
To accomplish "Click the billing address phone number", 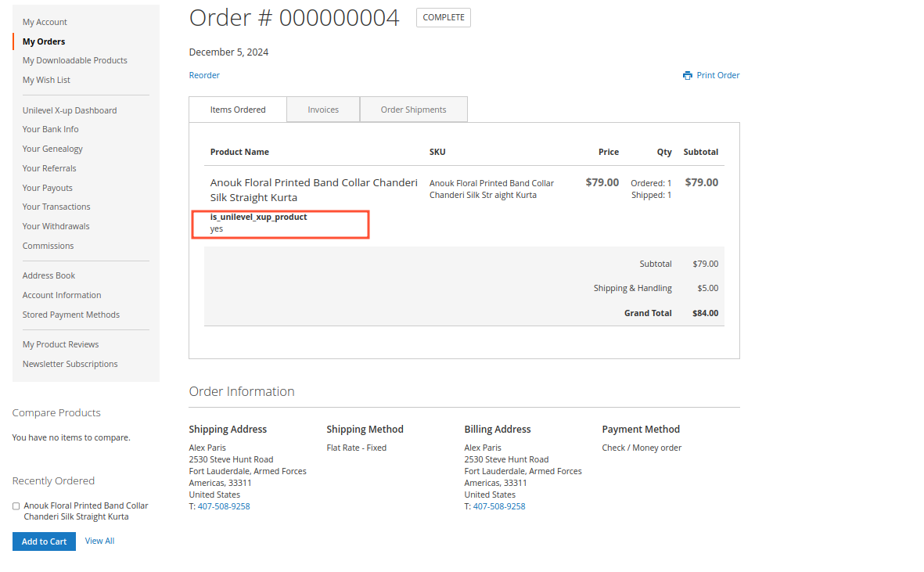I will [x=499, y=506].
